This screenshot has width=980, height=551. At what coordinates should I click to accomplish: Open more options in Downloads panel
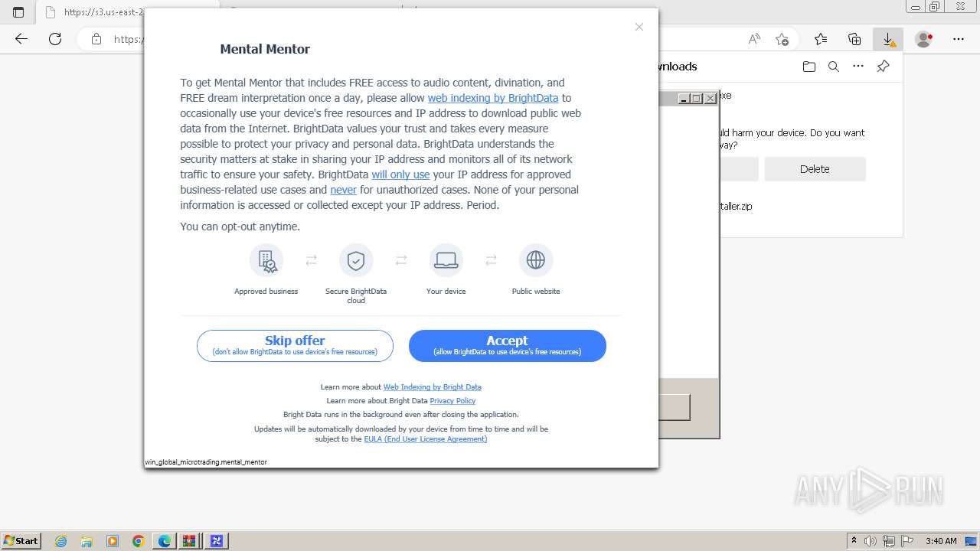coord(858,67)
